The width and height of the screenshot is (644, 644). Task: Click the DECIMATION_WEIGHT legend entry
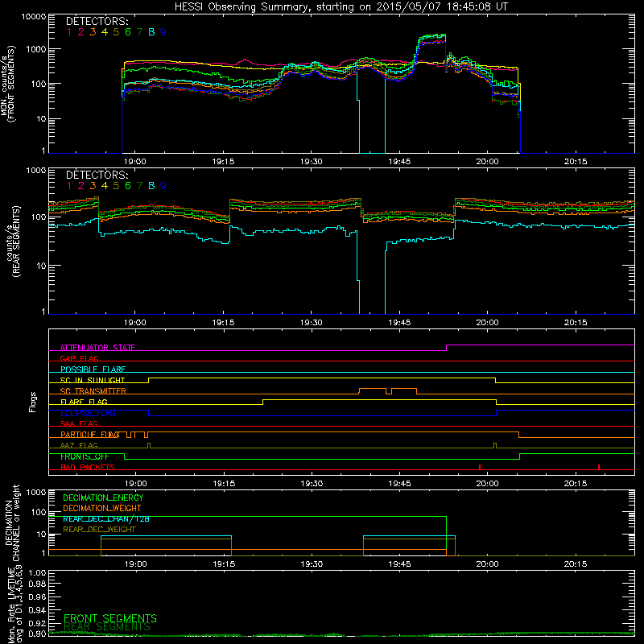click(102, 508)
